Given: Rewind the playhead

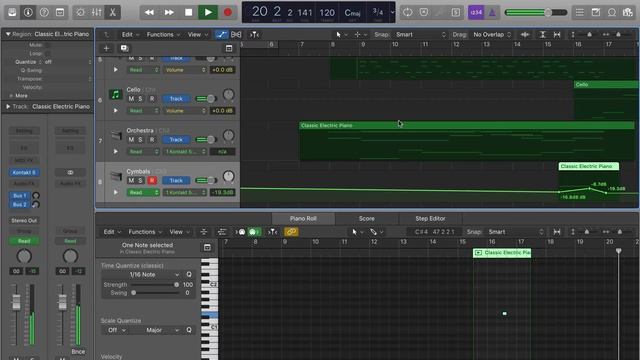Looking at the screenshot, I should 149,12.
